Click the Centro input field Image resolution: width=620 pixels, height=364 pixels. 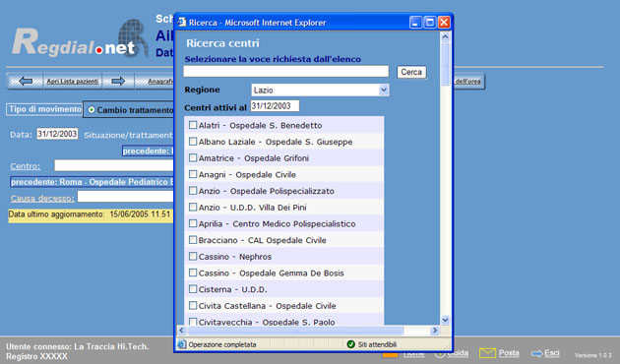pos(114,165)
